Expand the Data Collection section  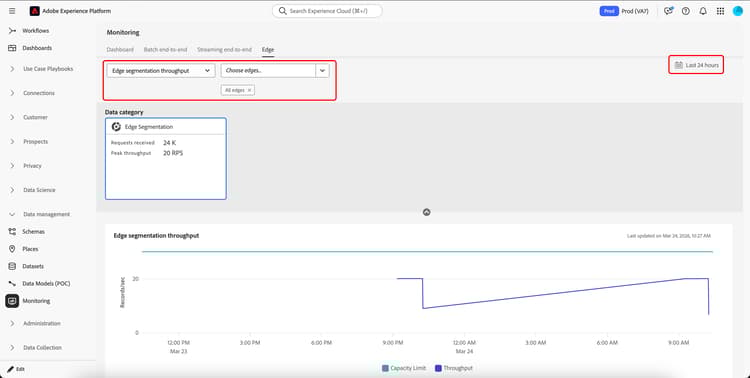click(x=12, y=348)
